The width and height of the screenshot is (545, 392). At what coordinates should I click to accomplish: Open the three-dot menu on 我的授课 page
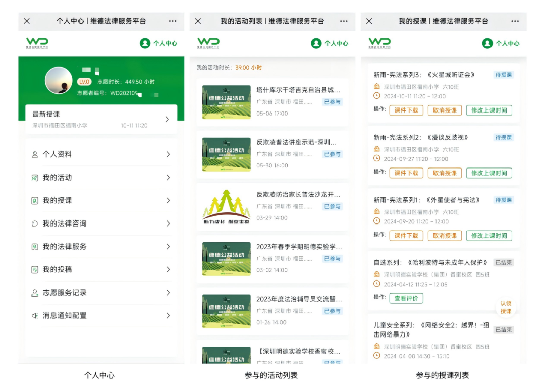tap(515, 21)
